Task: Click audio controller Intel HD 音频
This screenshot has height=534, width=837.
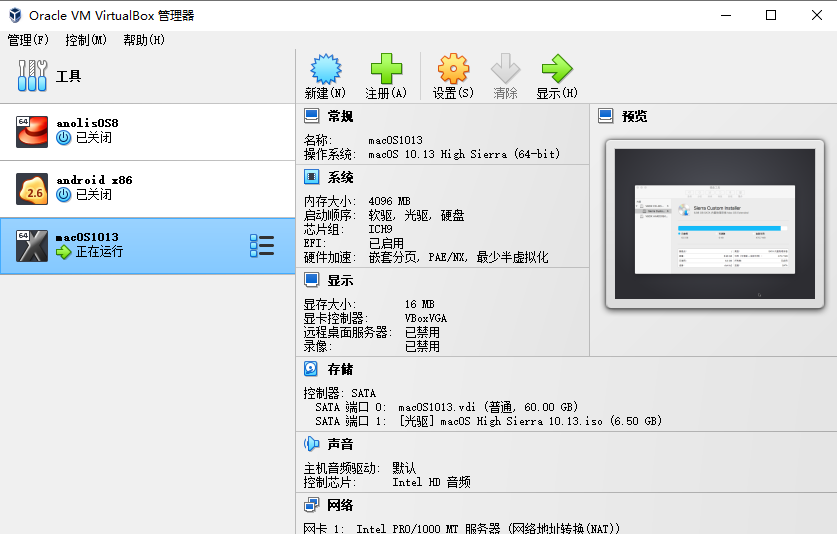Action: [431, 482]
